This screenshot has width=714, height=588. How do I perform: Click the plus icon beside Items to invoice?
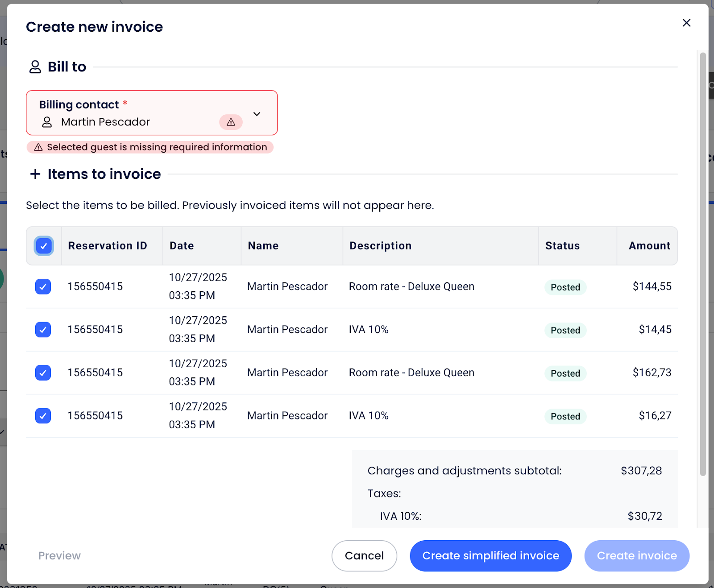[35, 174]
